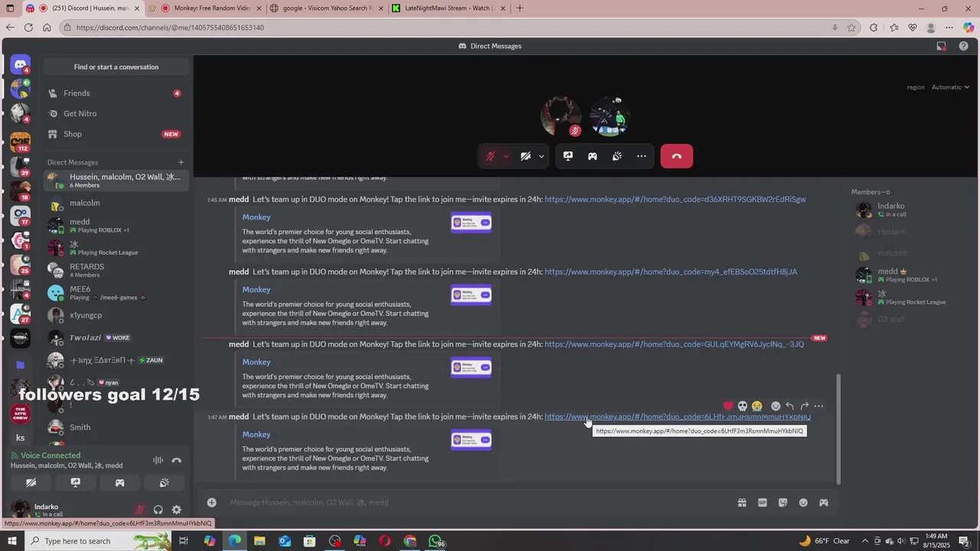Create DM with plus next to Direct Messages
Image resolution: width=980 pixels, height=551 pixels.
pyautogui.click(x=181, y=162)
